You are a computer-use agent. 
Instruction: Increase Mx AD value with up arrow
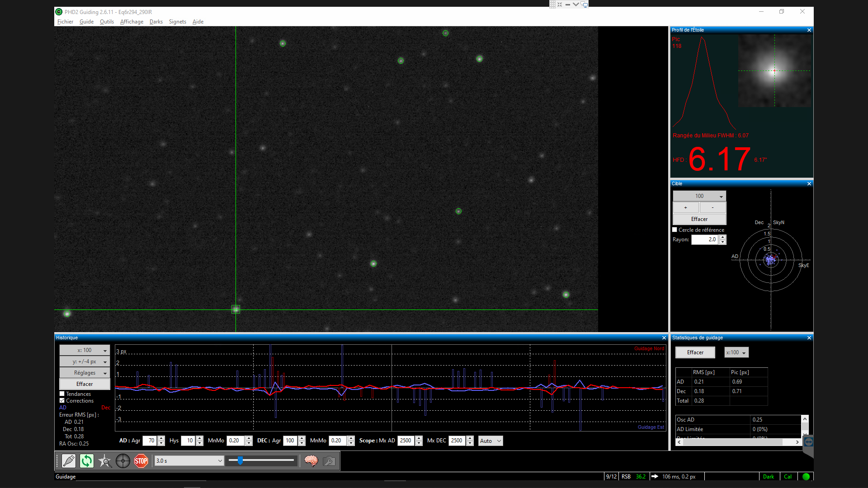pos(419,439)
